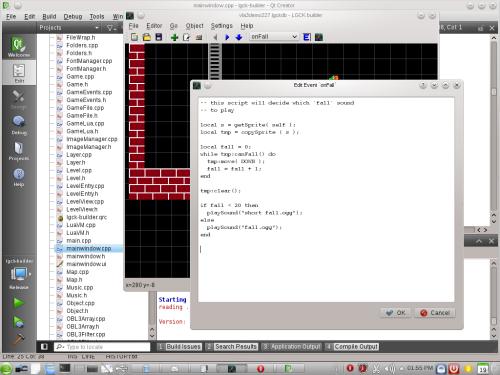Open Projects mode in Qt Creator sidebar
Screen dimensions: 500x375
click(19, 151)
